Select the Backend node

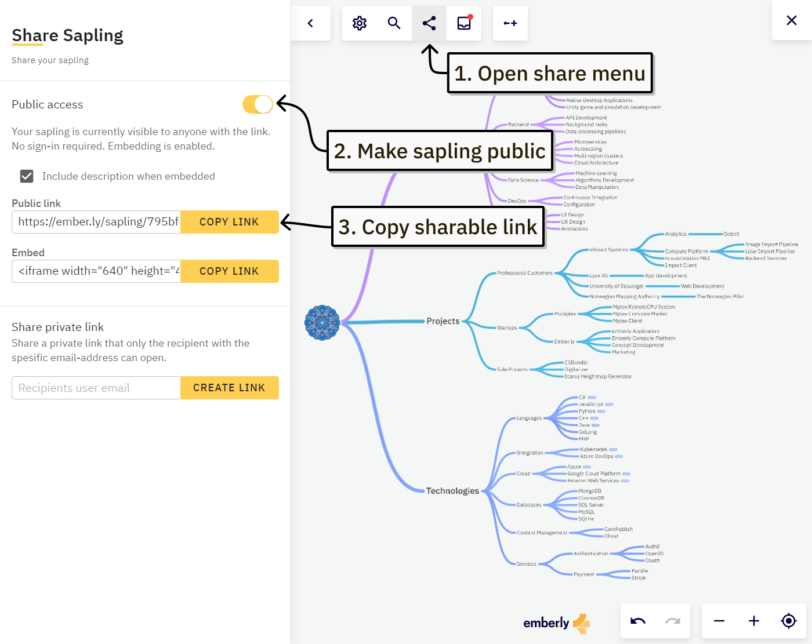[518, 125]
